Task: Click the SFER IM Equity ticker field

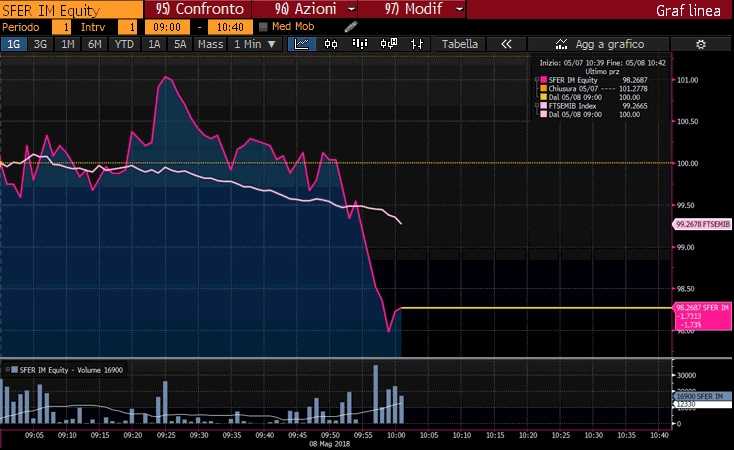Action: pos(72,10)
